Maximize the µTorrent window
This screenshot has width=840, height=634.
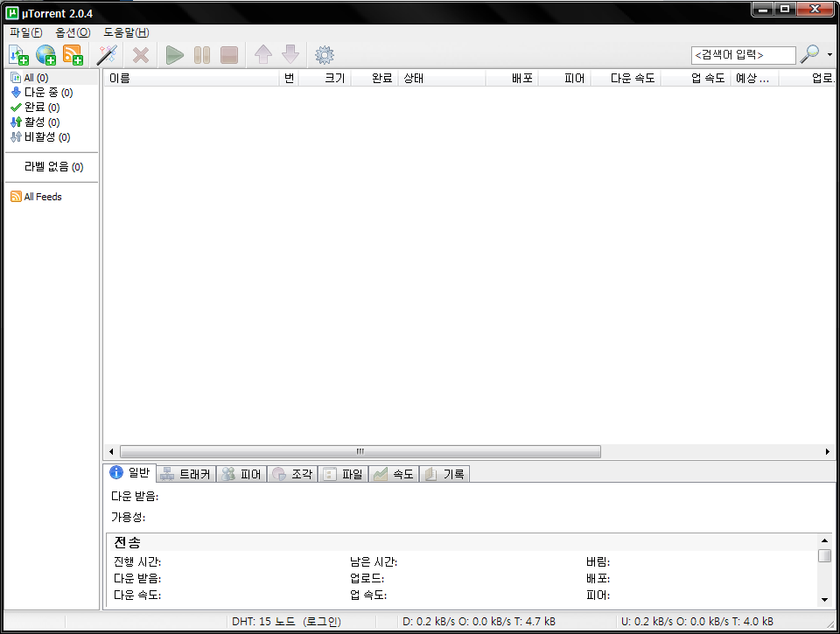(785, 9)
